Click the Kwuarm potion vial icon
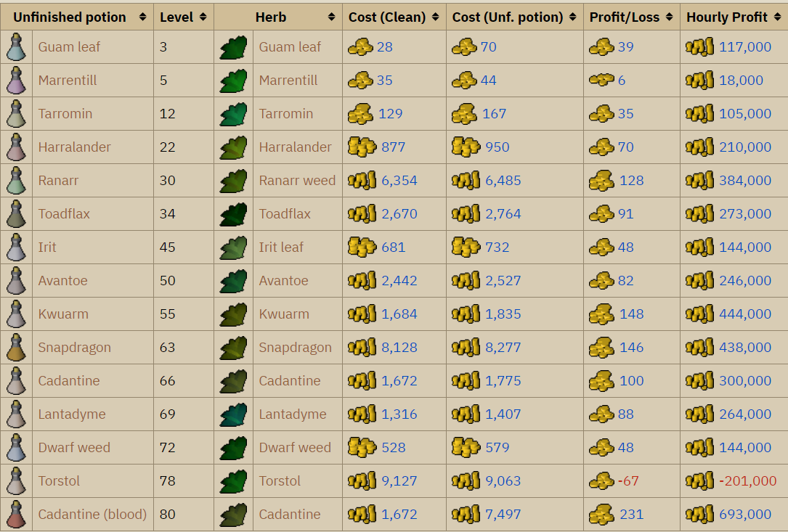The height and width of the screenshot is (532, 788). pos(16,314)
